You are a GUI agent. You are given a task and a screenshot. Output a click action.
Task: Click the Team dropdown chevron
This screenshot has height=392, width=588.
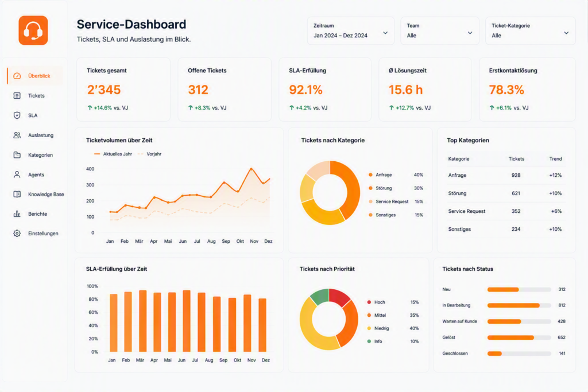pos(470,33)
